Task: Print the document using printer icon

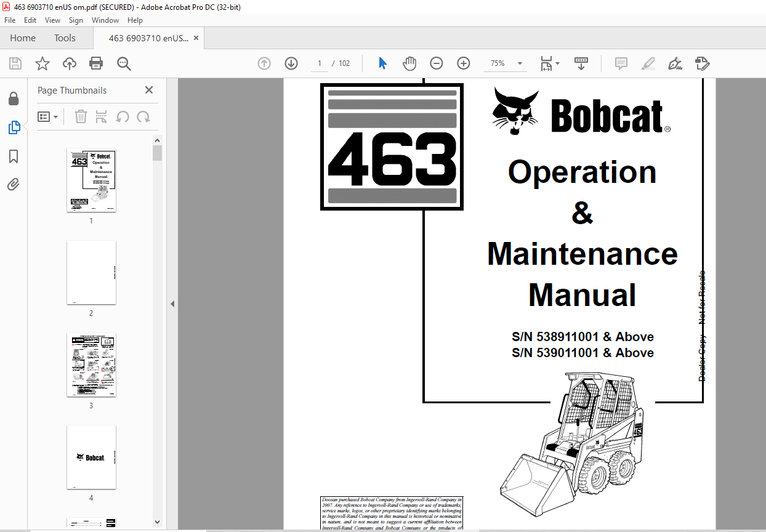Action: [x=96, y=63]
